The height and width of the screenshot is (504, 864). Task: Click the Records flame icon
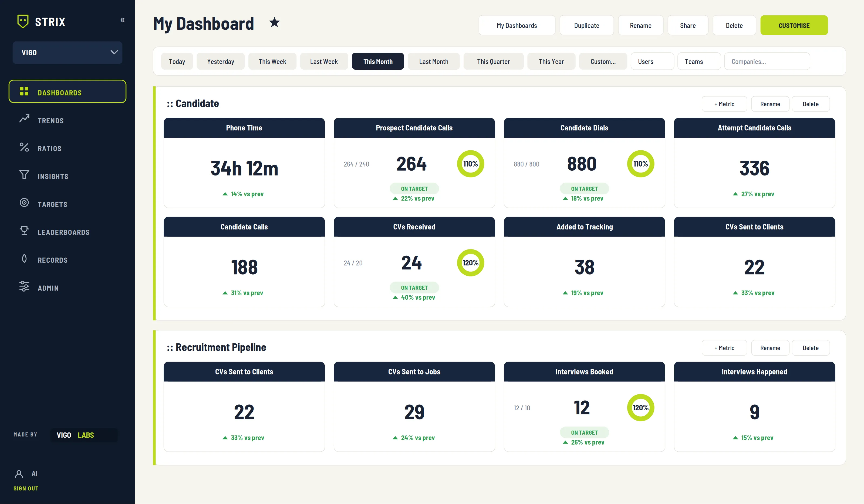click(x=24, y=258)
